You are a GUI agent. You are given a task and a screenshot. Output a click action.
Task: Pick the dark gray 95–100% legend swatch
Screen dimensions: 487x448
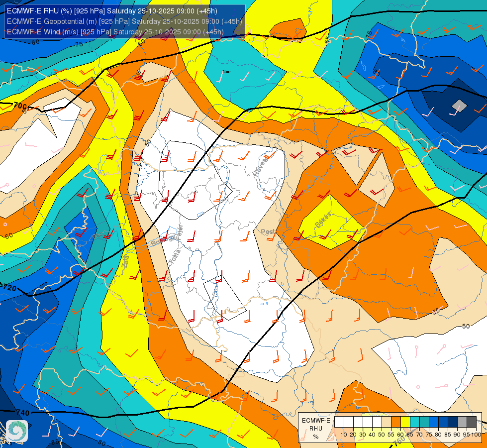pos(472,422)
